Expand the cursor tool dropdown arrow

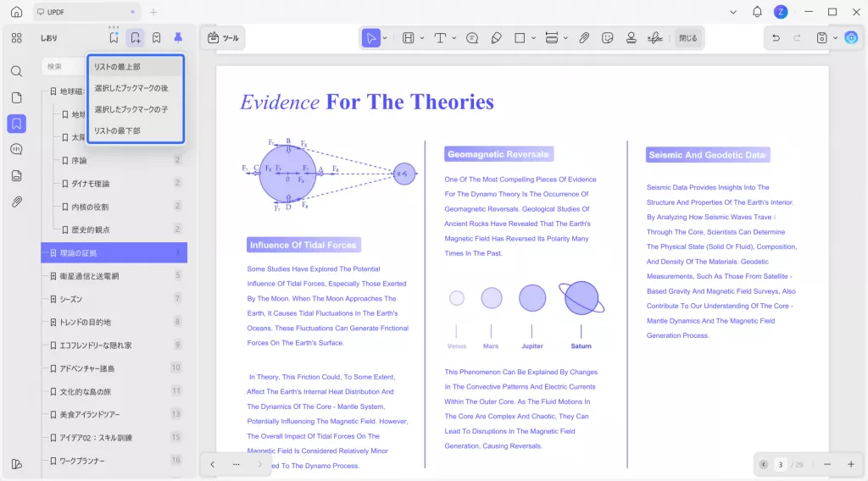[385, 38]
